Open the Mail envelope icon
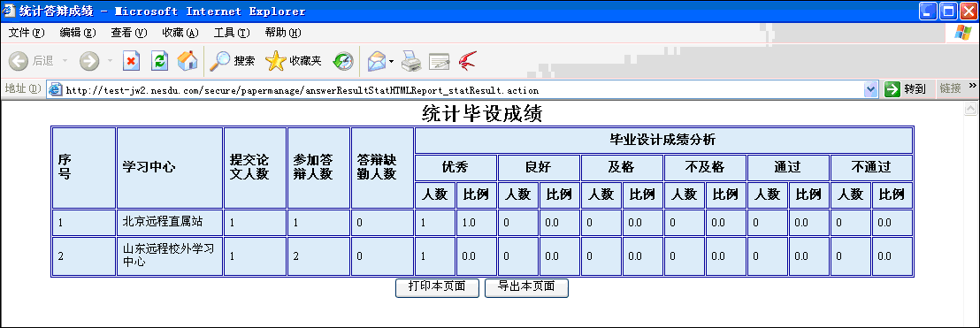The image size is (980, 328). [377, 61]
